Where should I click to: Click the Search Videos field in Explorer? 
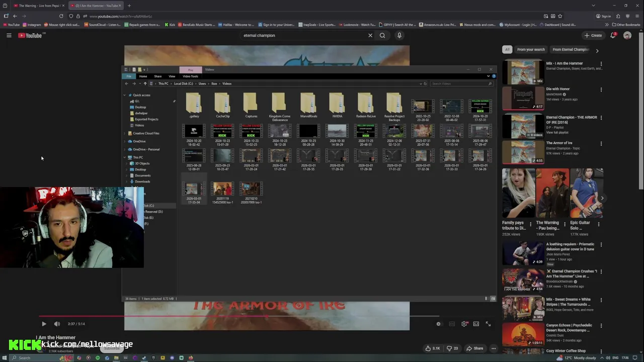pos(461,83)
